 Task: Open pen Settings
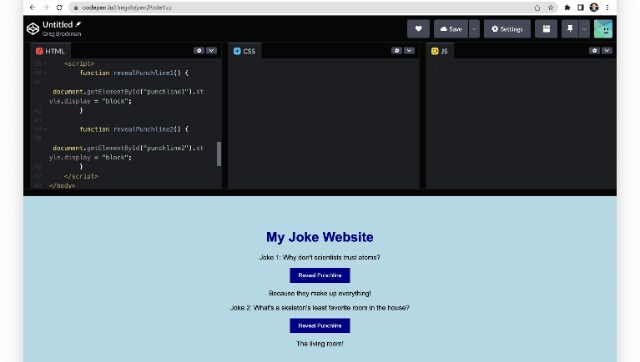click(x=507, y=29)
